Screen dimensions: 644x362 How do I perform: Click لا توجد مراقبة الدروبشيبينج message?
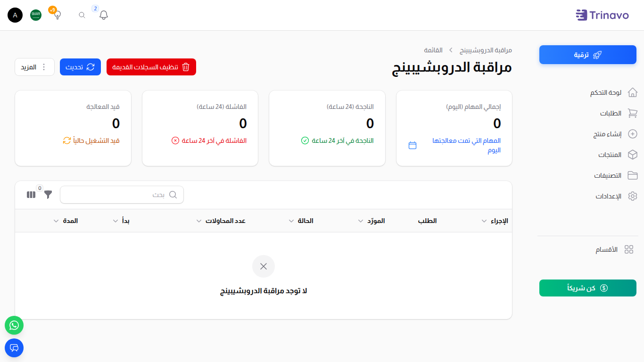(x=264, y=291)
